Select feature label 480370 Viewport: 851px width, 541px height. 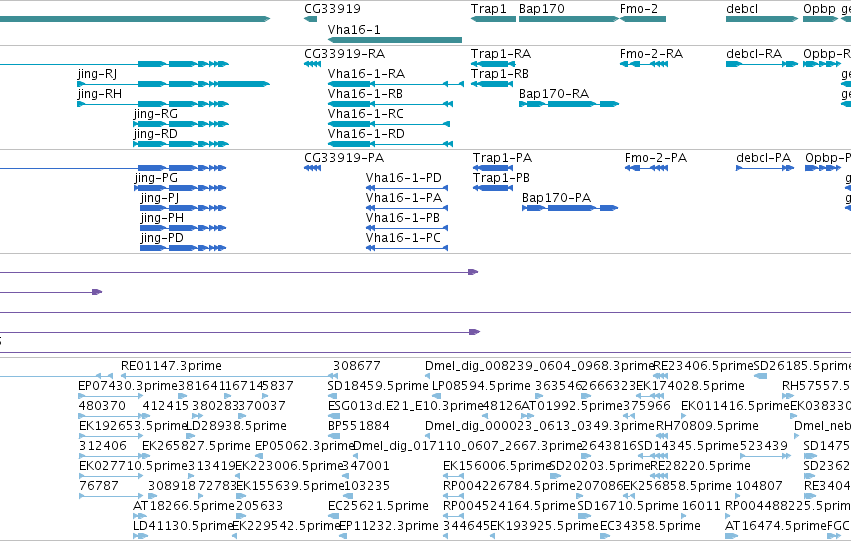pyautogui.click(x=102, y=406)
